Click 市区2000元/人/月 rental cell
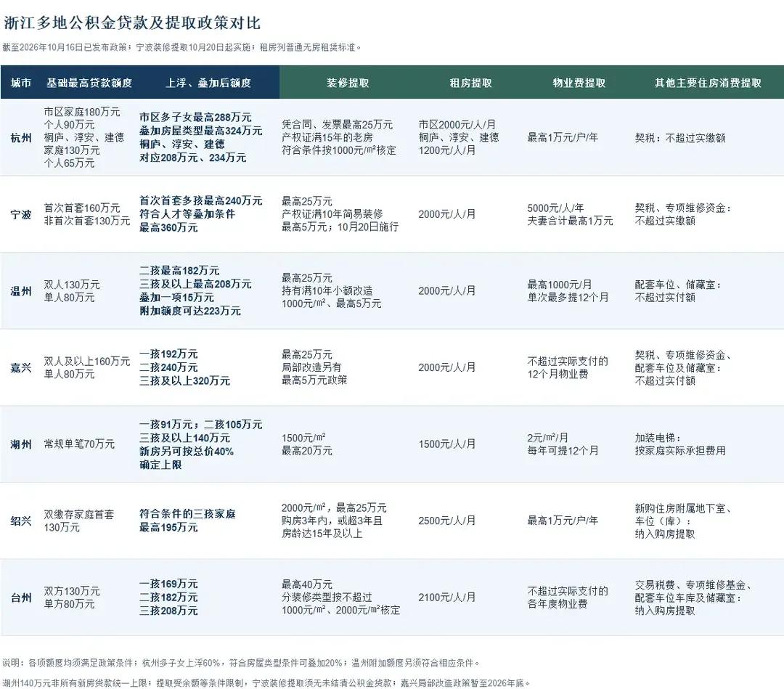Image resolution: width=784 pixels, height=689 pixels. coord(457,124)
